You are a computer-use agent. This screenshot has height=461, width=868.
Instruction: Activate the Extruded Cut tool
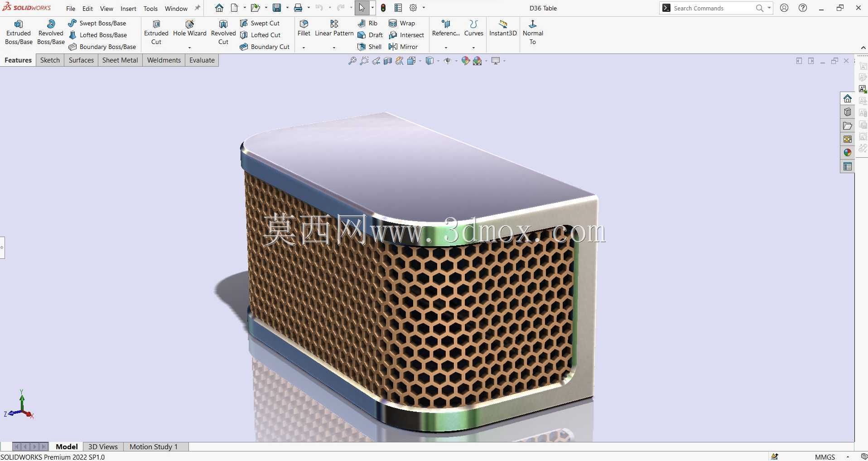coord(156,33)
